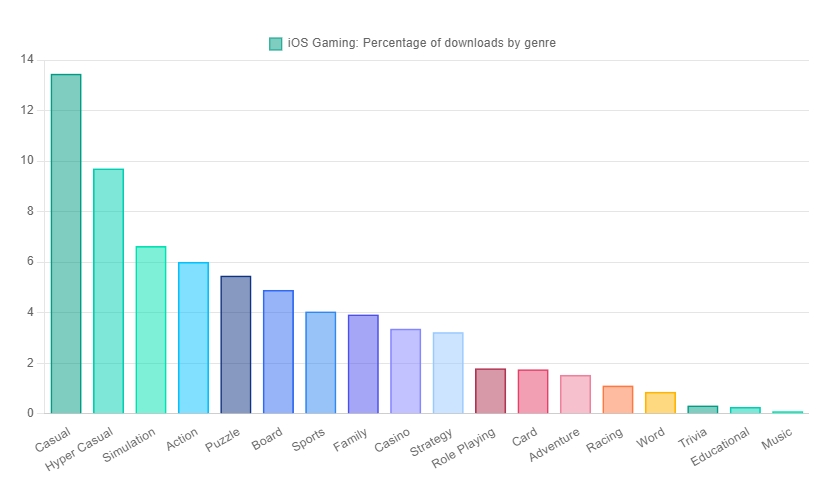824x484 pixels.
Task: Click the dark blue Puzzle bar
Action: (x=236, y=344)
